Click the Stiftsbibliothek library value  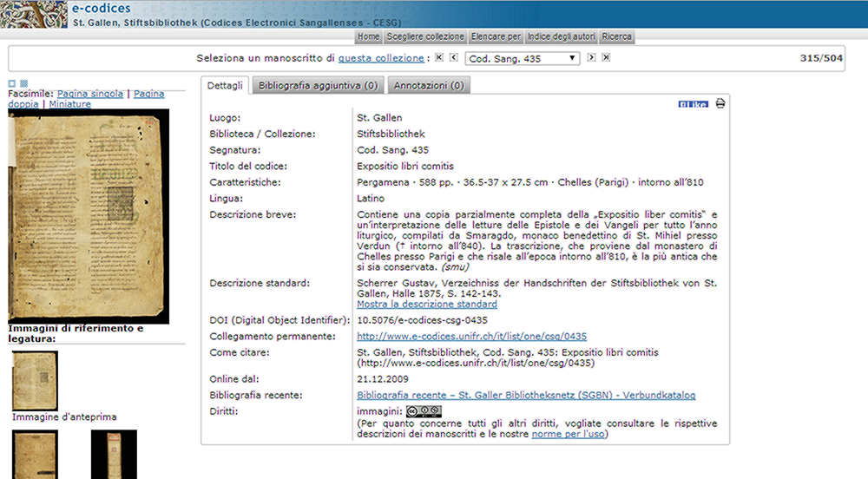(391, 134)
